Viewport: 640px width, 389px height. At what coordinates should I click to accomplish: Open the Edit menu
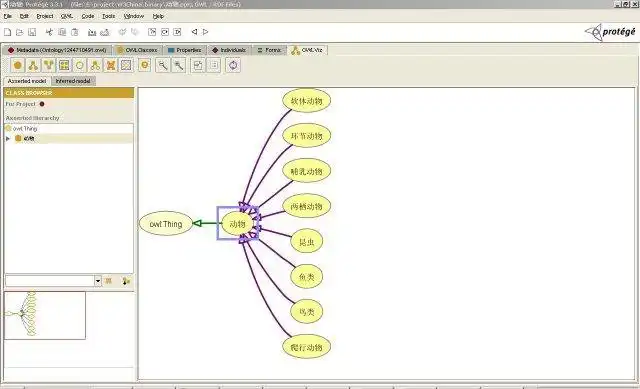pos(24,16)
